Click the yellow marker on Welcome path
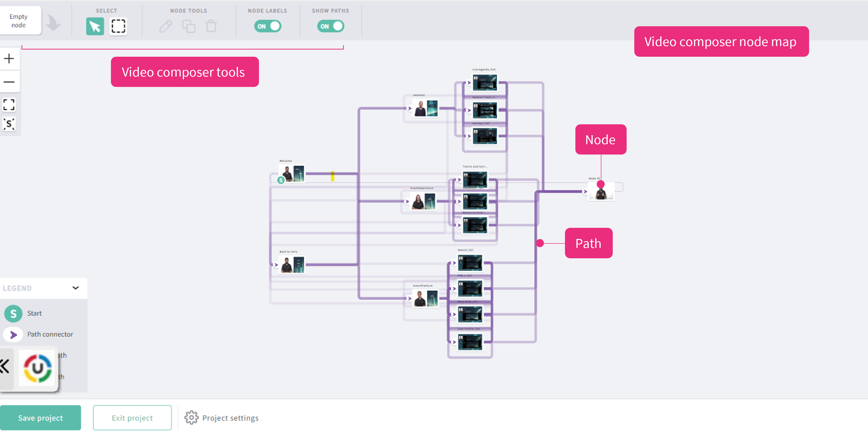 (332, 176)
